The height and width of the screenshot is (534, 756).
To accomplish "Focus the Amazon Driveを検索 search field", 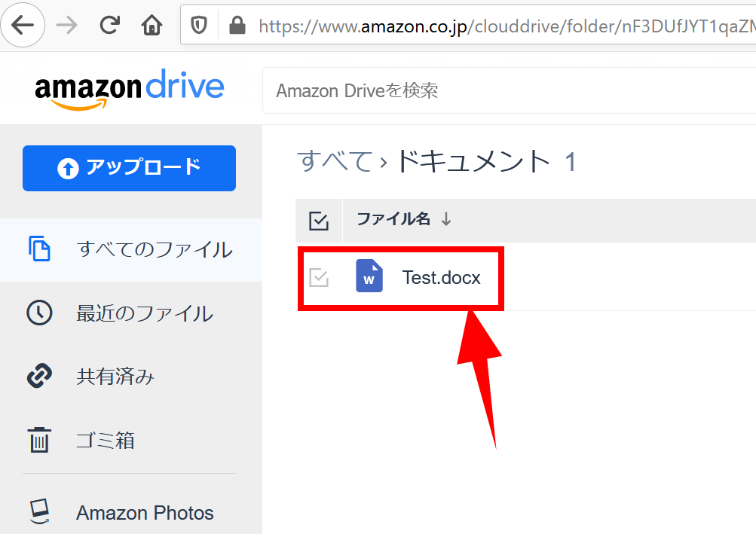I will pyautogui.click(x=509, y=90).
